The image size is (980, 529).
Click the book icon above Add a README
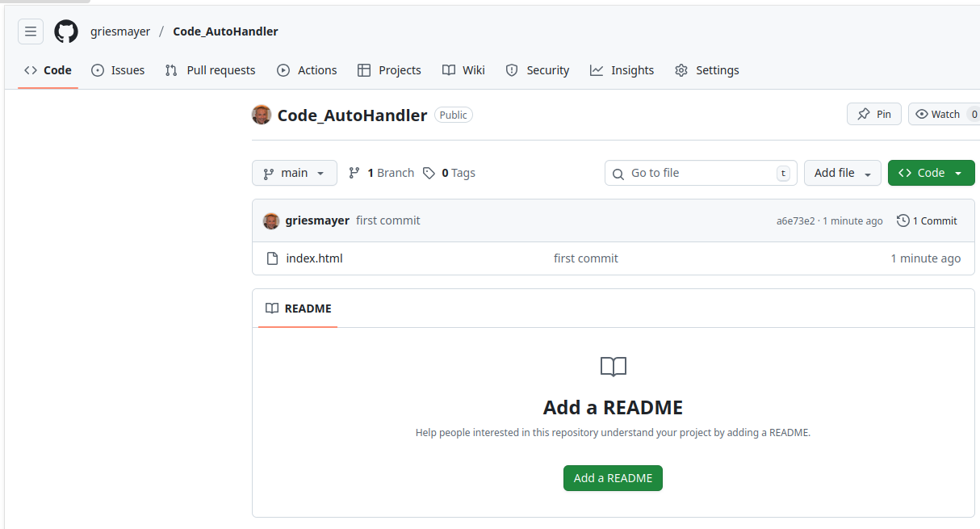[x=614, y=367]
